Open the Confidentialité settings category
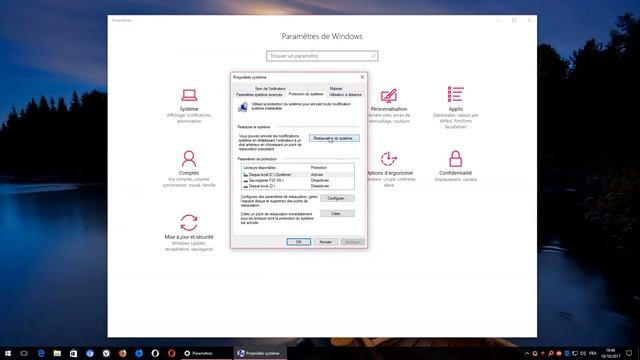 [456, 165]
